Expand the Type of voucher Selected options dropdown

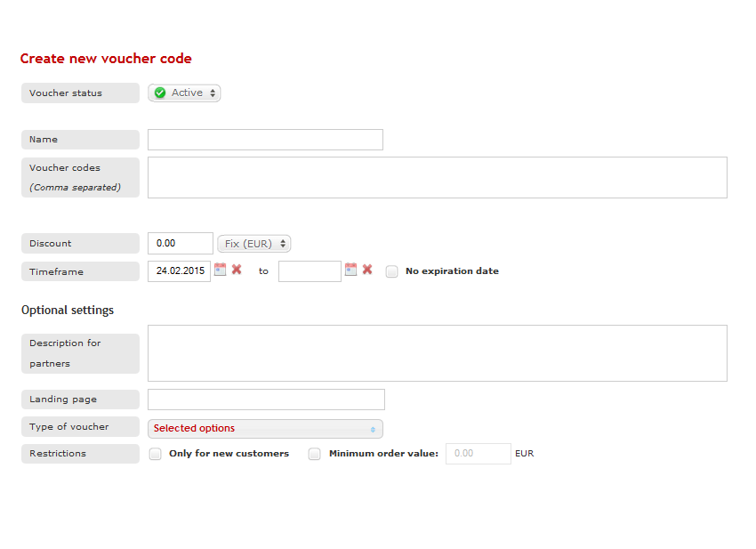(x=265, y=429)
